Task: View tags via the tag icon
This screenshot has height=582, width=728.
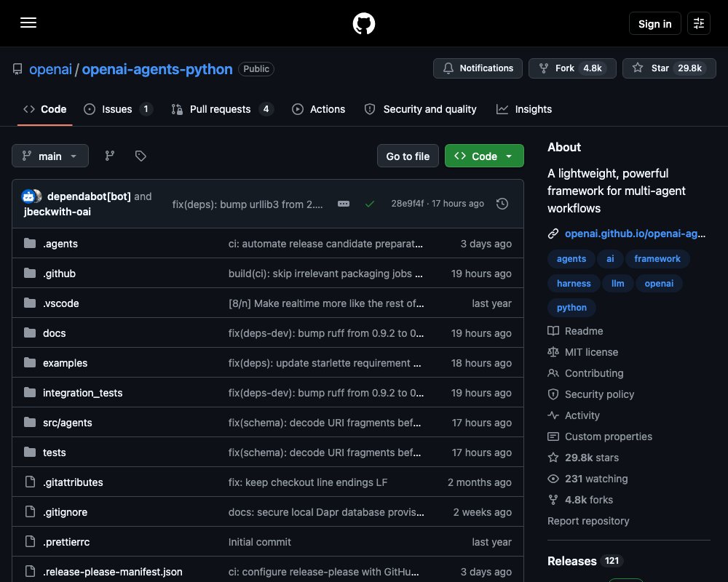Action: 141,156
